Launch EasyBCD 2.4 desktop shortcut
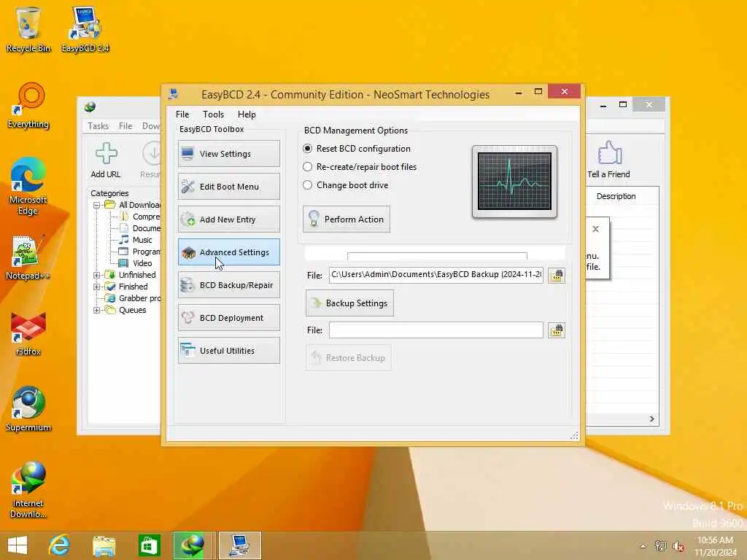The image size is (747, 560). tap(85, 29)
